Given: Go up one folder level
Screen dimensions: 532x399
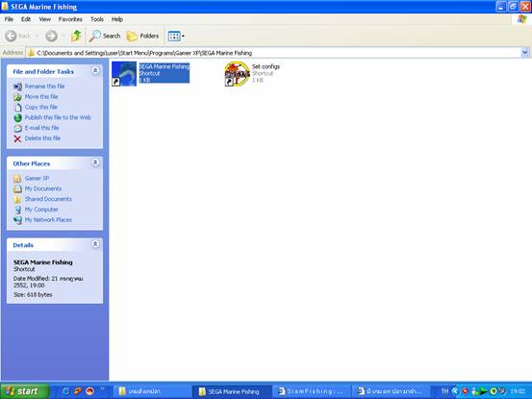Looking at the screenshot, I should point(76,36).
